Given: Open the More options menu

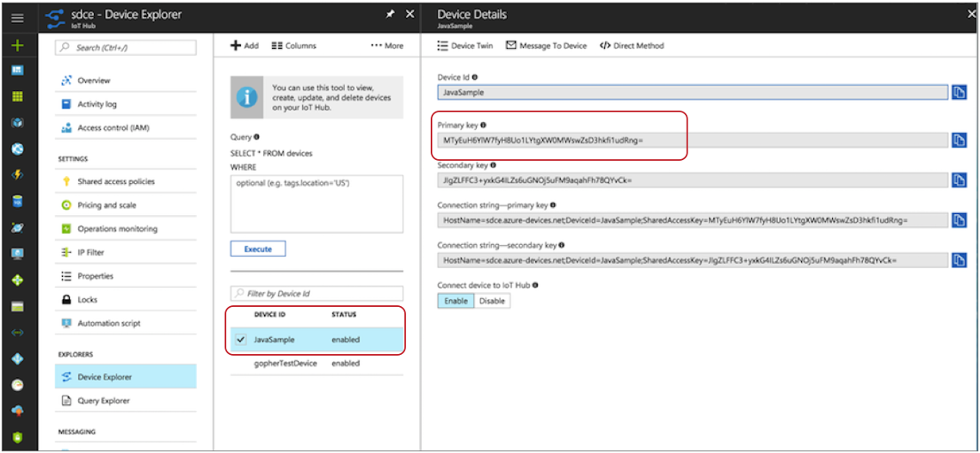Looking at the screenshot, I should coord(387,46).
